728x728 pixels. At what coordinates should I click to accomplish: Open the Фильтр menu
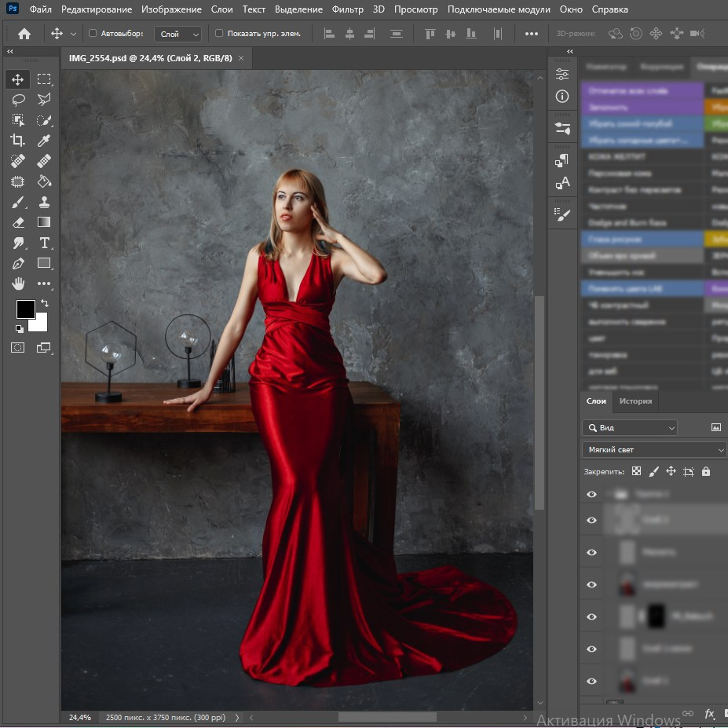click(x=347, y=9)
